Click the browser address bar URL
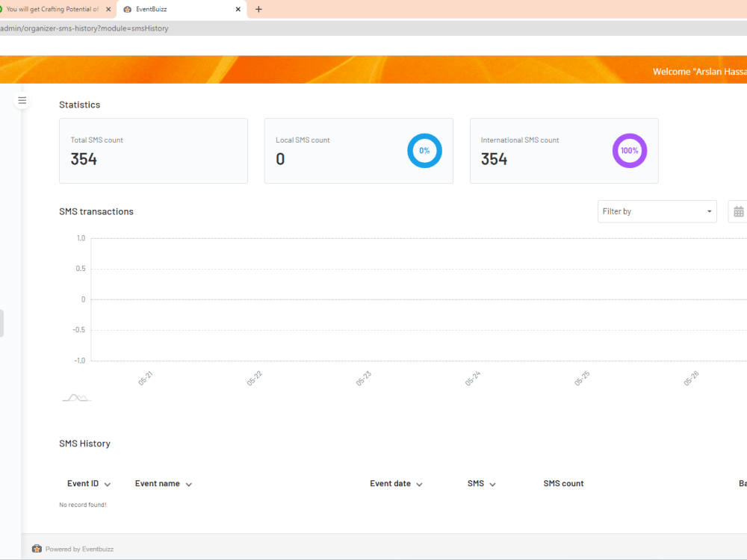Viewport: 747px width, 560px height. pyautogui.click(x=84, y=28)
